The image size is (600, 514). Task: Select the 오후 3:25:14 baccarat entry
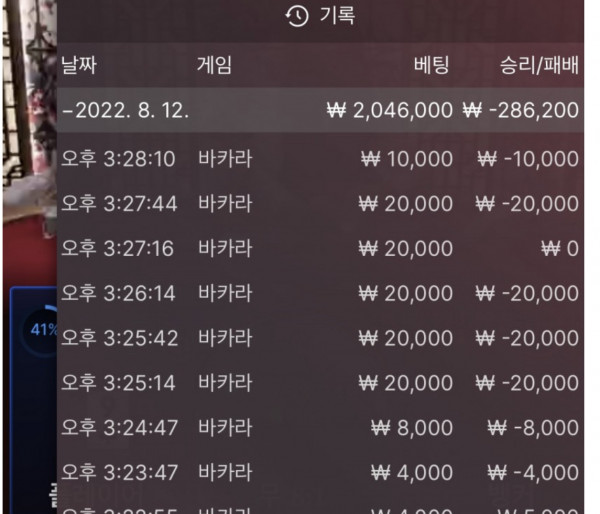click(x=320, y=383)
